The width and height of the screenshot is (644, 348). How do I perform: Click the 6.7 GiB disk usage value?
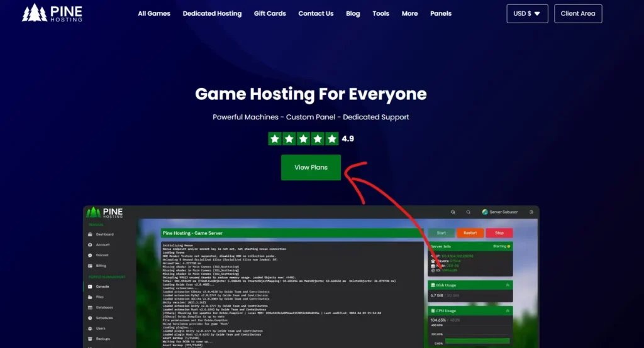point(436,295)
